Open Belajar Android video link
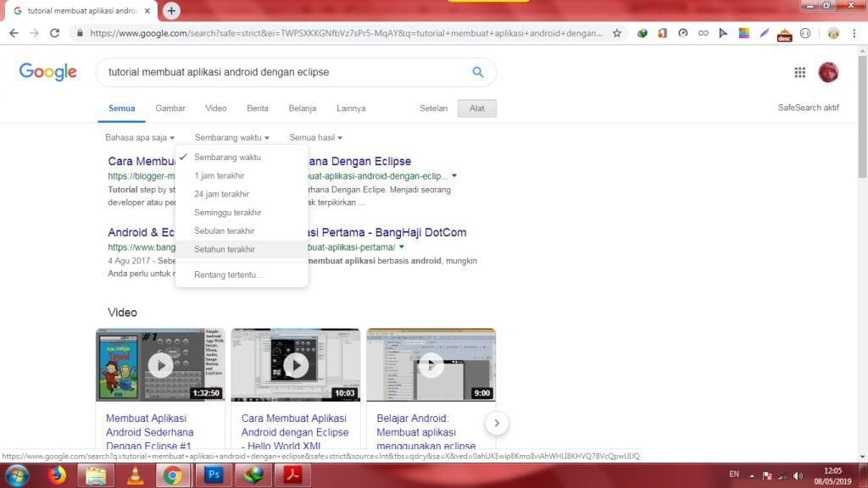The height and width of the screenshot is (488, 868). click(426, 432)
